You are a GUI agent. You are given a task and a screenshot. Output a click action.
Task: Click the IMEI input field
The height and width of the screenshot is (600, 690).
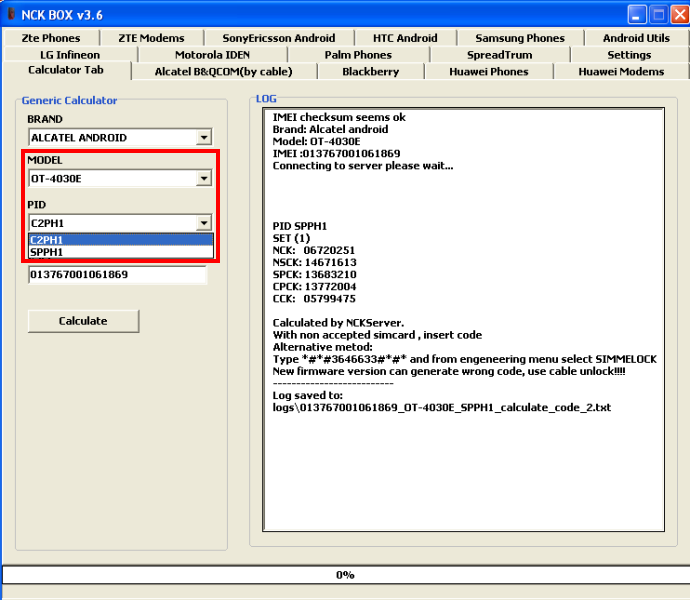coord(117,274)
